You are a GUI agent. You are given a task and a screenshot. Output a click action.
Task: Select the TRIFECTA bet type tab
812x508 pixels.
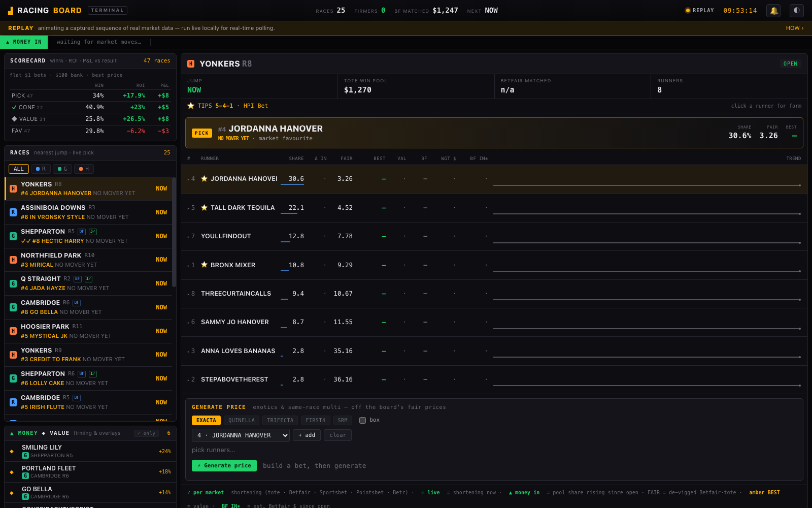tap(280, 420)
